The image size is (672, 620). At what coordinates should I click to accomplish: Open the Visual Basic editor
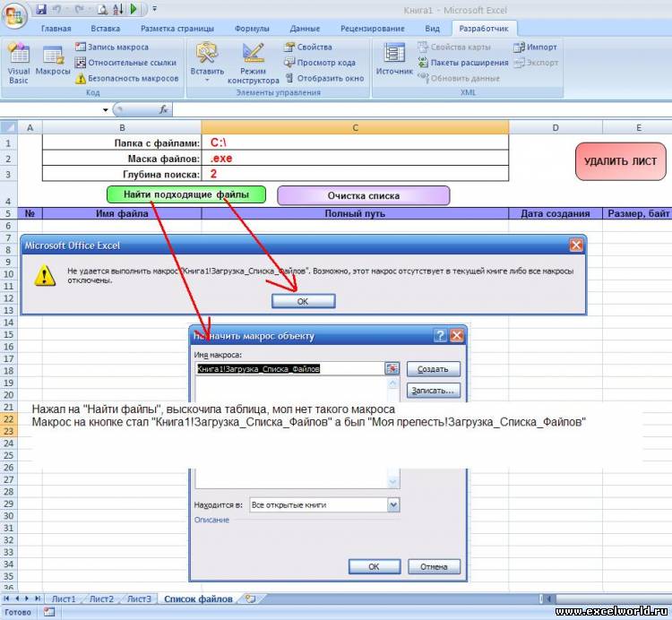pyautogui.click(x=19, y=64)
